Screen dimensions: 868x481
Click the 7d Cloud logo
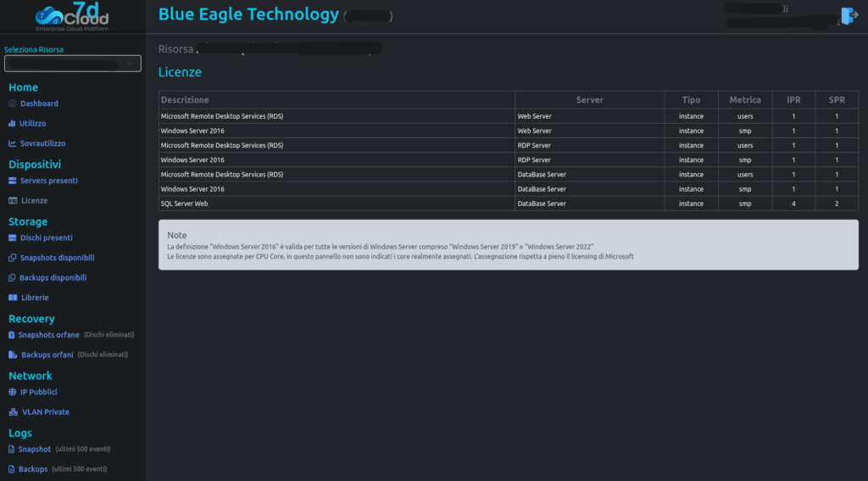[x=72, y=16]
